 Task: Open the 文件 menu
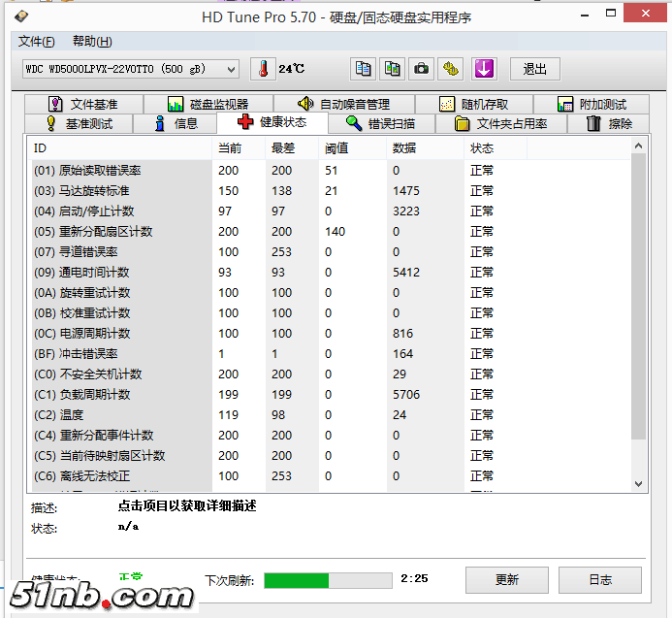[x=36, y=42]
